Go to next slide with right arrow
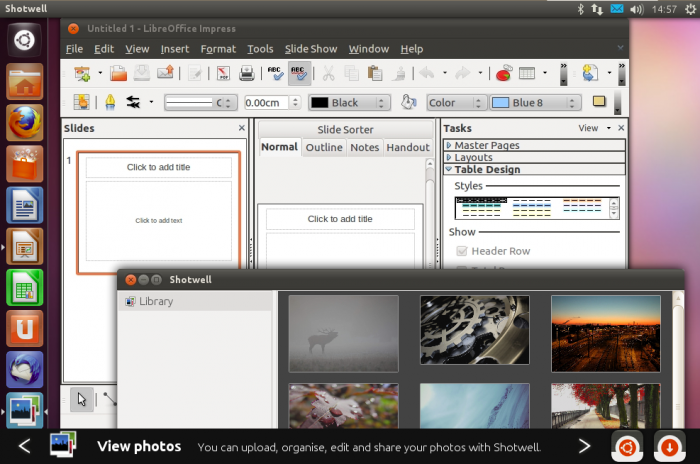This screenshot has width=700, height=464. pyautogui.click(x=584, y=446)
